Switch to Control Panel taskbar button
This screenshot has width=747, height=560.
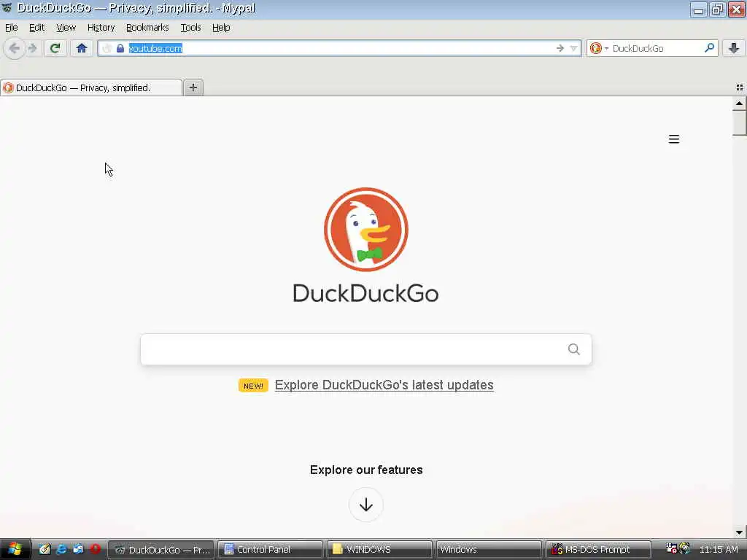point(270,550)
